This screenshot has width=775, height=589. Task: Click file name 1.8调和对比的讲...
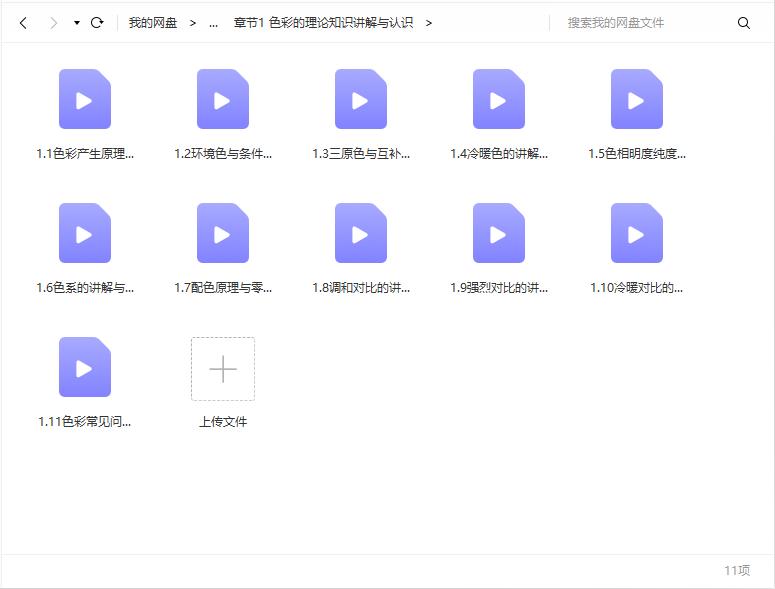point(361,288)
